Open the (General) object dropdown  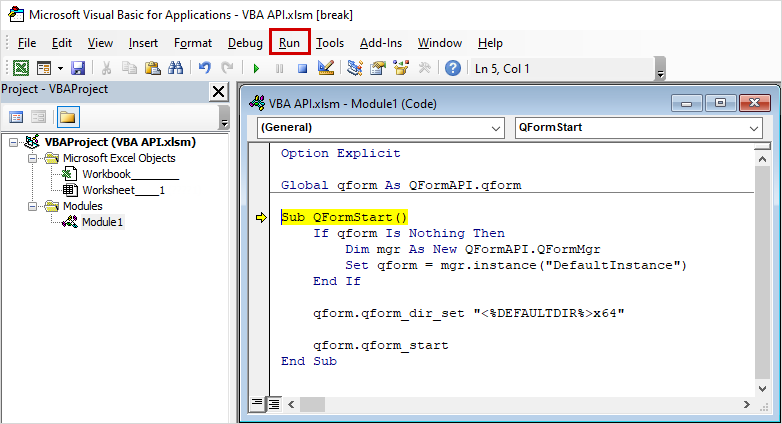click(380, 128)
